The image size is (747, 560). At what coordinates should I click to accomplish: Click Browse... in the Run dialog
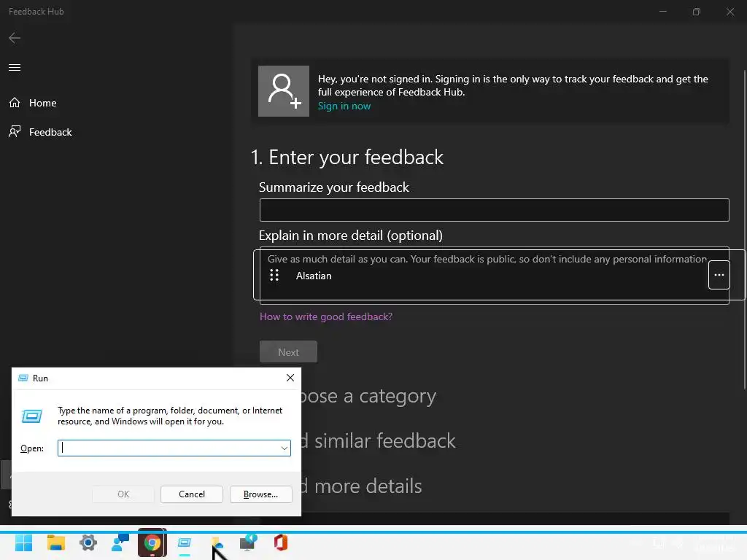(x=260, y=494)
